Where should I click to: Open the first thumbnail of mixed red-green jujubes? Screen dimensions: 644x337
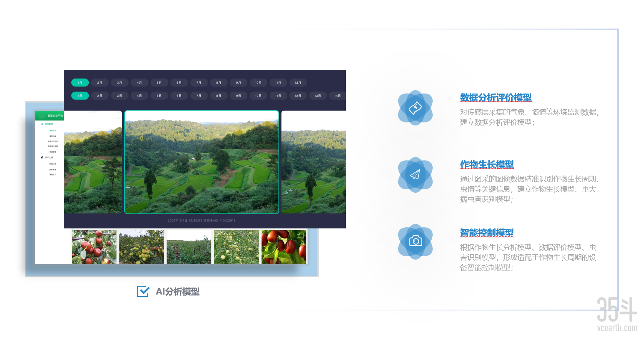click(x=94, y=247)
